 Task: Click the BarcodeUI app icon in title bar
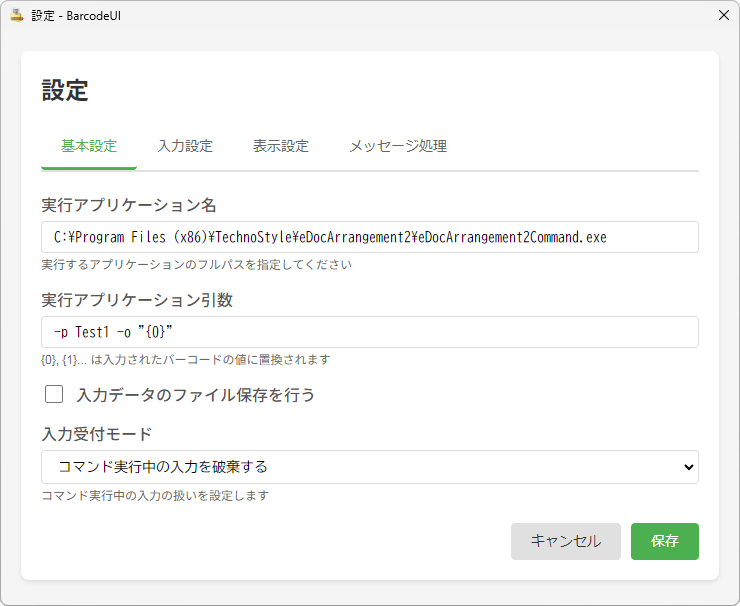[x=16, y=15]
